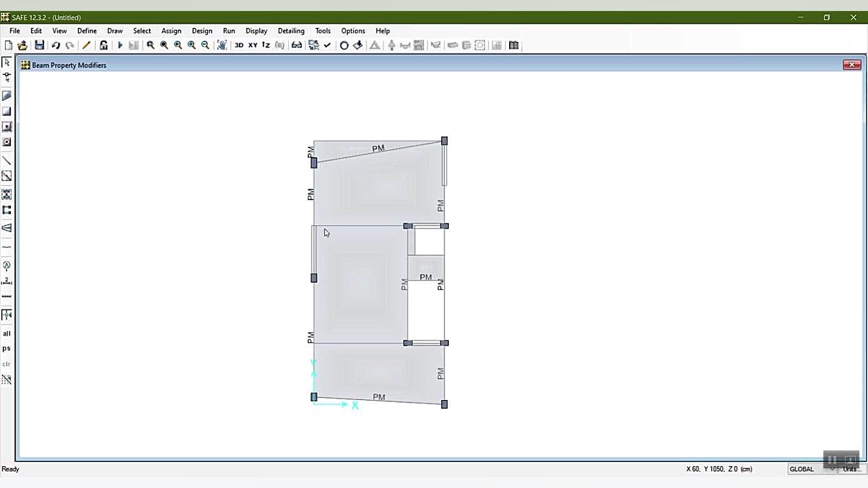
Task: Show undeformed shape triangle icon
Action: pos(374,45)
